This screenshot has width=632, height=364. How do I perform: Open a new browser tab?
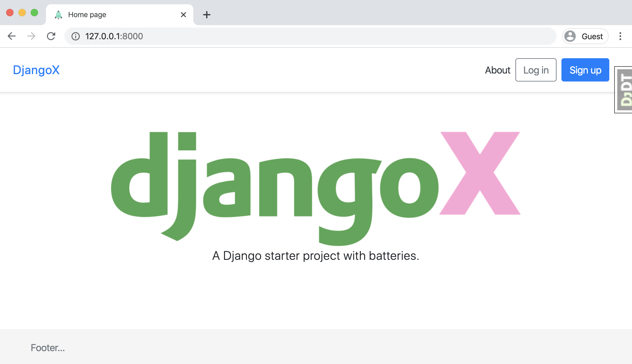(206, 14)
